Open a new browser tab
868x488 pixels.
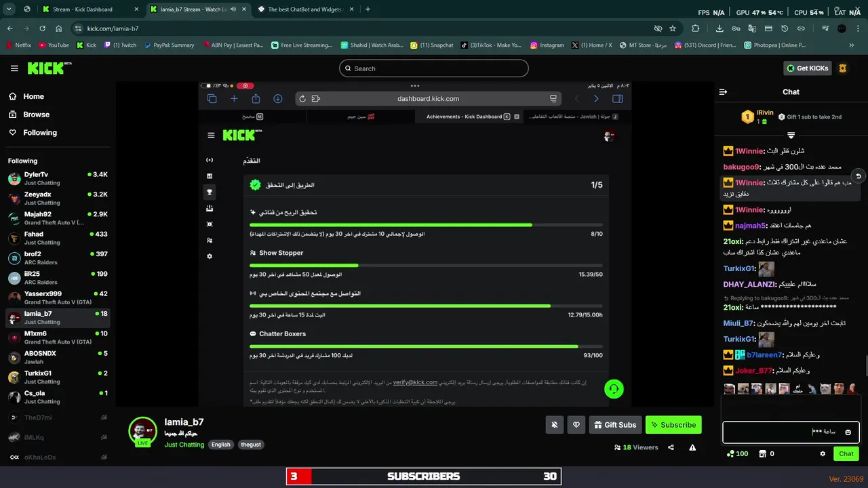(368, 9)
